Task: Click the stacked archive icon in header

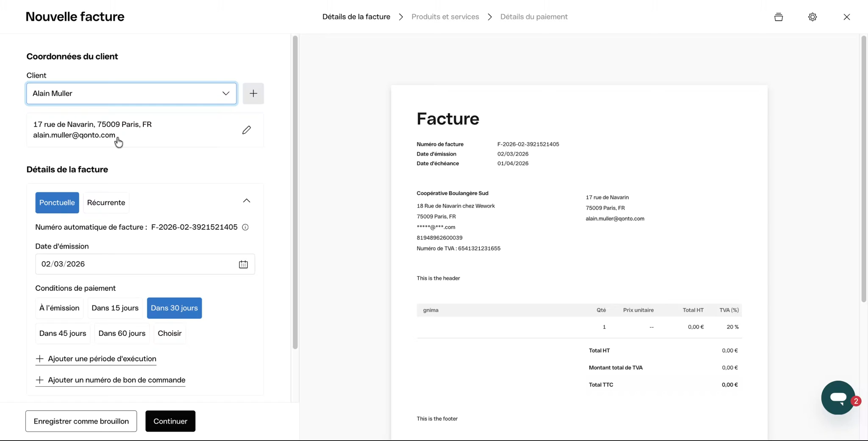Action: 778,17
